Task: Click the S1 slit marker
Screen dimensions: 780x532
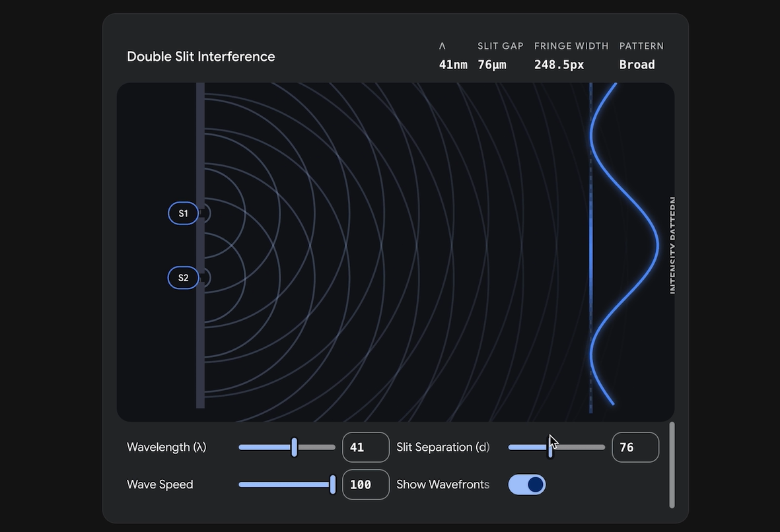Action: coord(183,213)
